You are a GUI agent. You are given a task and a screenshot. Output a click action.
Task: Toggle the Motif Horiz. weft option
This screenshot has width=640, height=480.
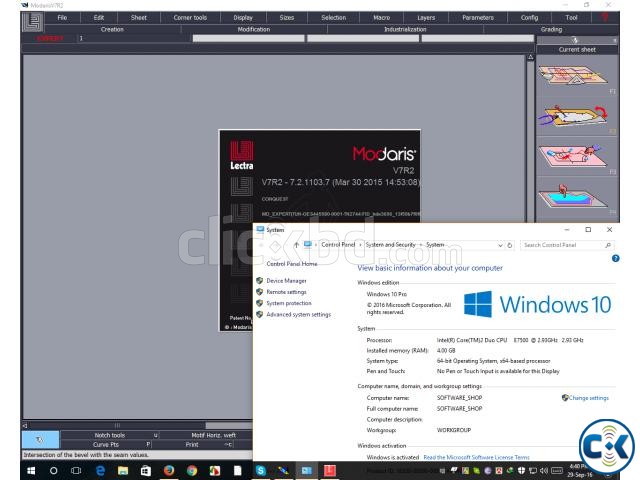pos(213,435)
